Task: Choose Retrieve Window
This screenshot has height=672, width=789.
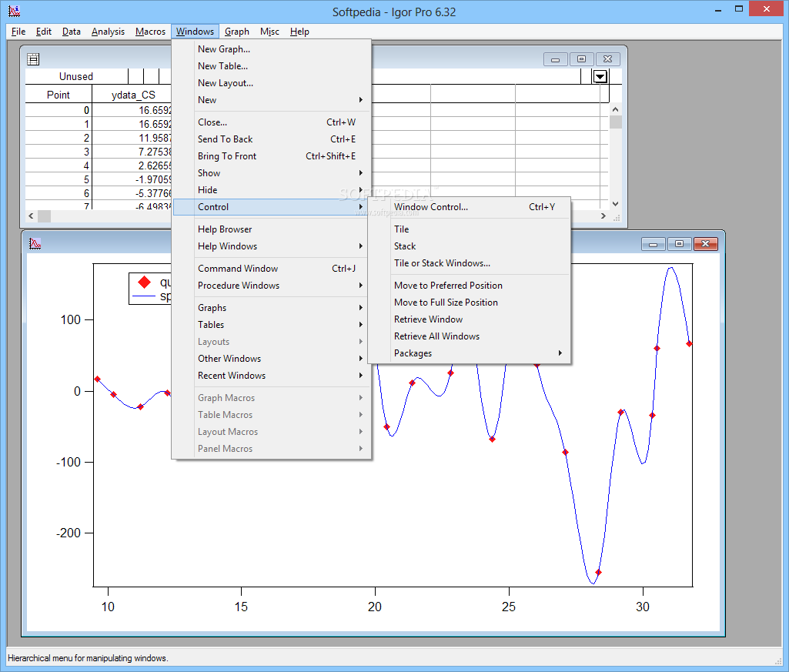Action: point(470,319)
